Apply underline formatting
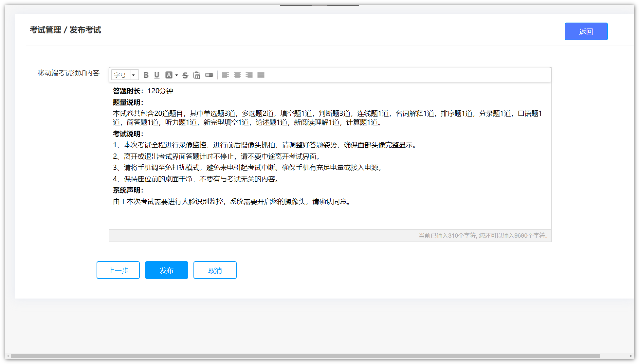Image resolution: width=639 pixels, height=364 pixels. pos(157,75)
